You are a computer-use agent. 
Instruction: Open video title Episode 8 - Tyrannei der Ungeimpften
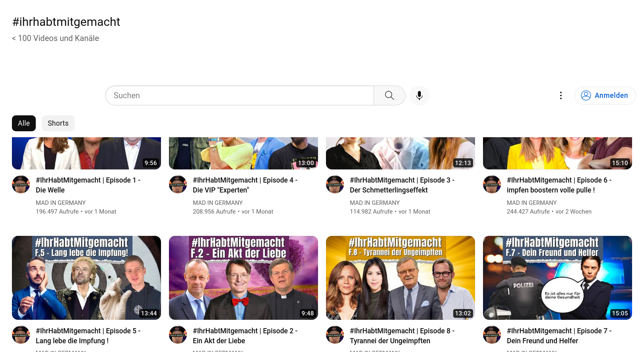pyautogui.click(x=402, y=336)
